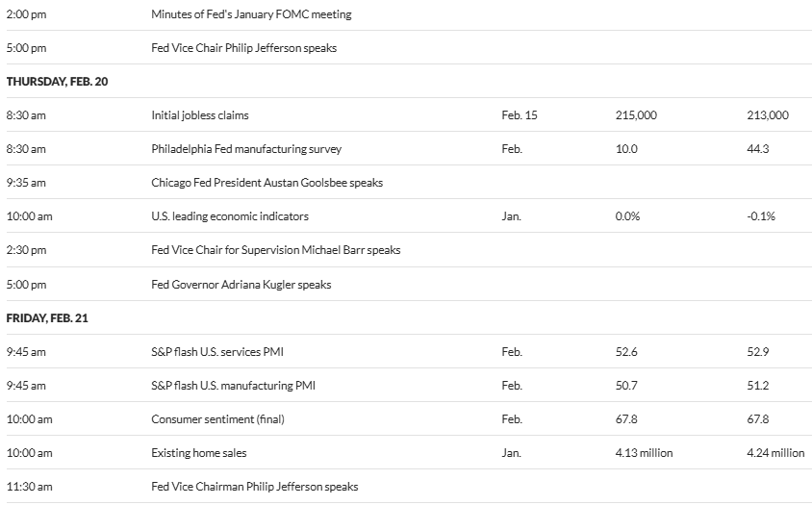Click the 'Feb. 15' period cell

click(x=520, y=115)
